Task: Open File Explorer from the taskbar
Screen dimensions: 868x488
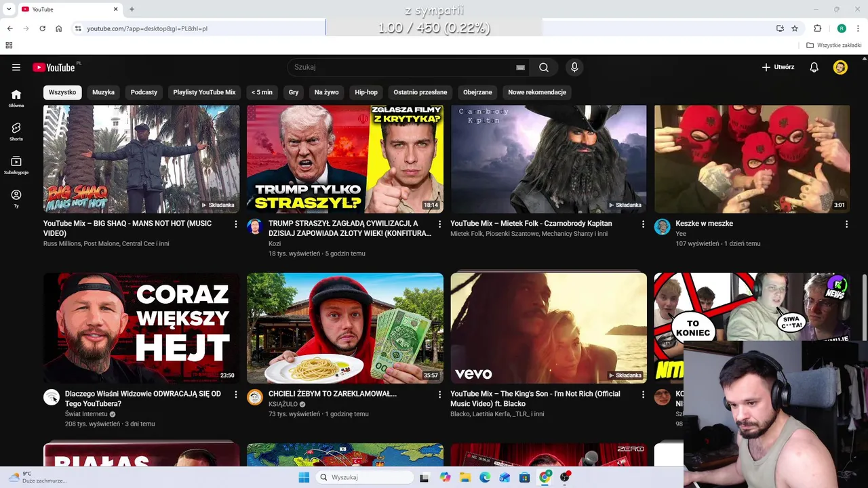Action: pos(465,477)
